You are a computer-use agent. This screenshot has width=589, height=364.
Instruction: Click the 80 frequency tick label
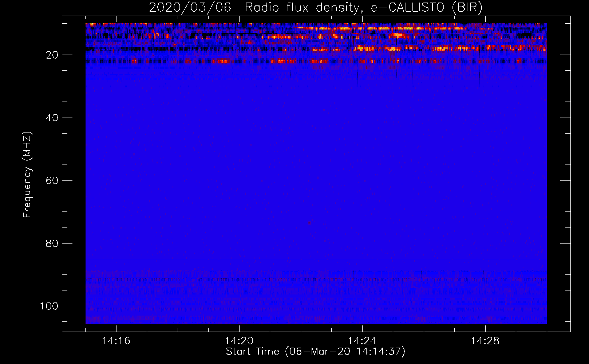coord(52,244)
